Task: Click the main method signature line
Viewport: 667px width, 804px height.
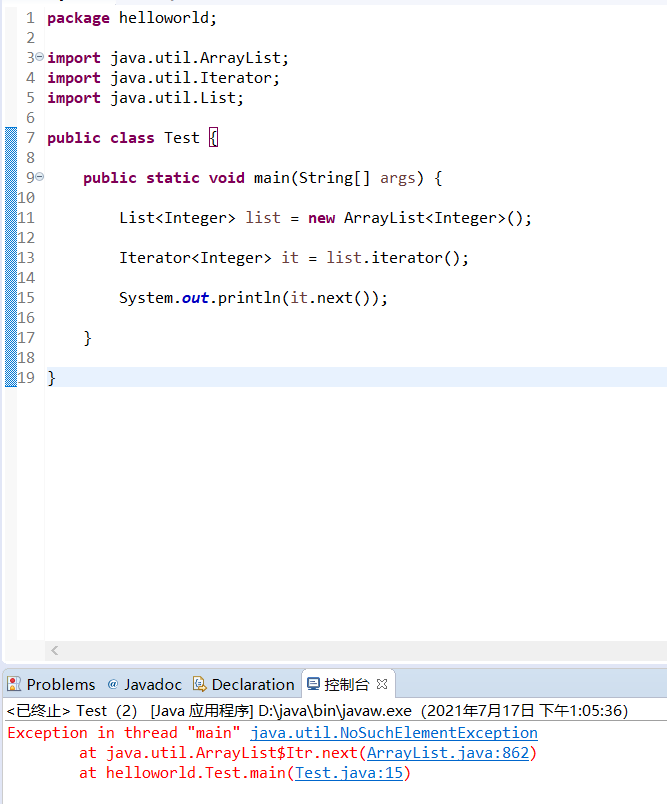Action: click(x=262, y=178)
